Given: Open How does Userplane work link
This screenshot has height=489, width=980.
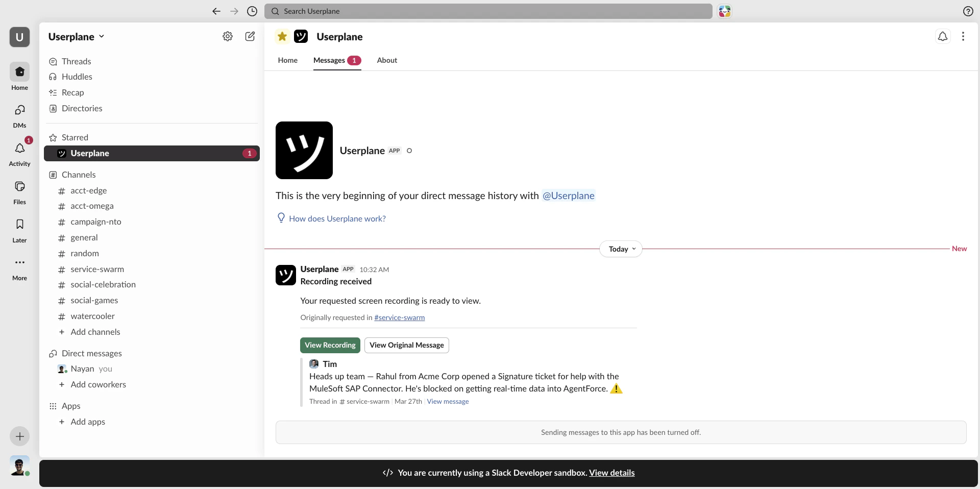Looking at the screenshot, I should click(x=337, y=218).
